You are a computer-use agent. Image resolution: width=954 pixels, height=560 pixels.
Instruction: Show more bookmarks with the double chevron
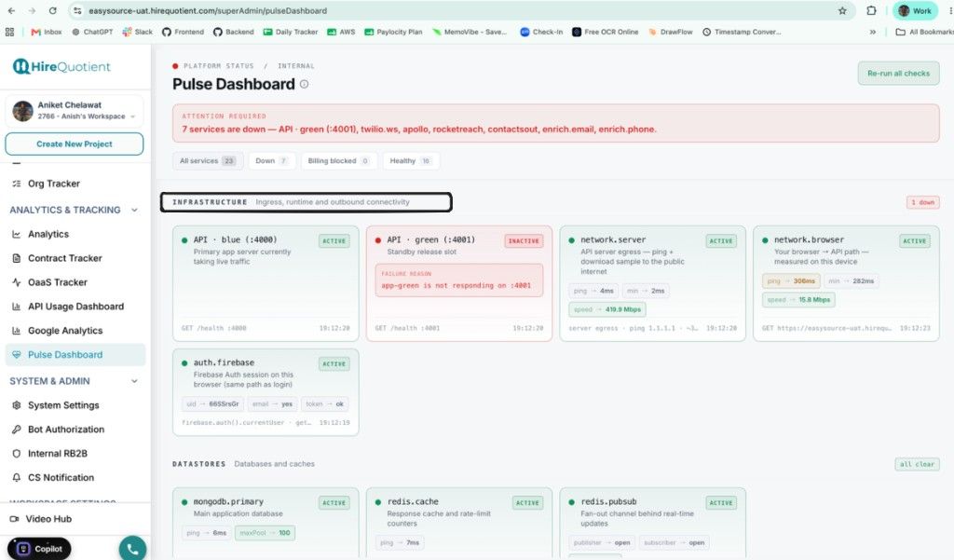(872, 32)
